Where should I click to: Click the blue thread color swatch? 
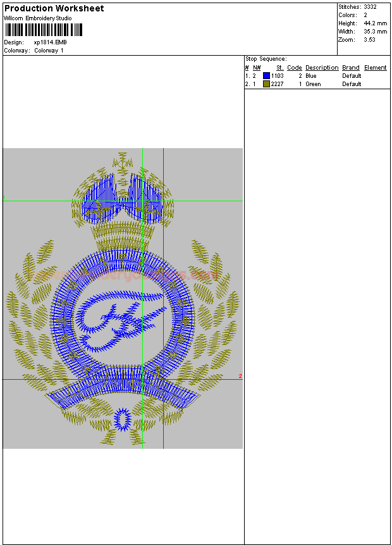pos(266,76)
